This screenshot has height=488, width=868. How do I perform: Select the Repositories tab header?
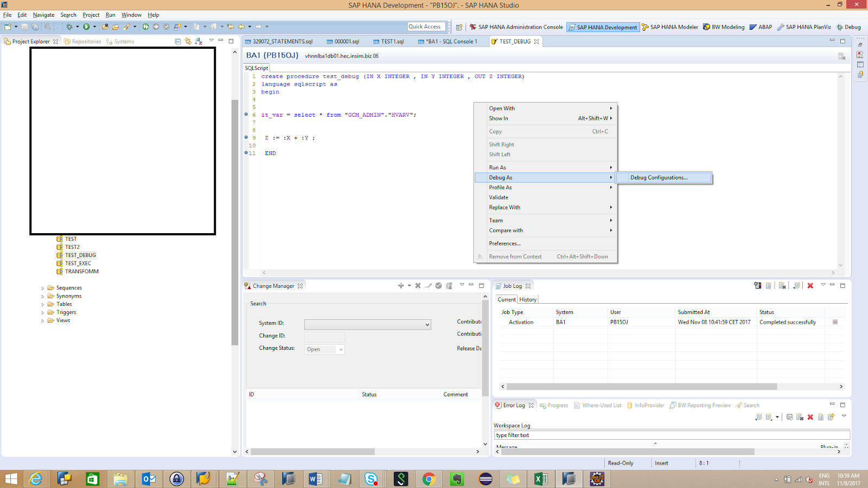(x=86, y=41)
